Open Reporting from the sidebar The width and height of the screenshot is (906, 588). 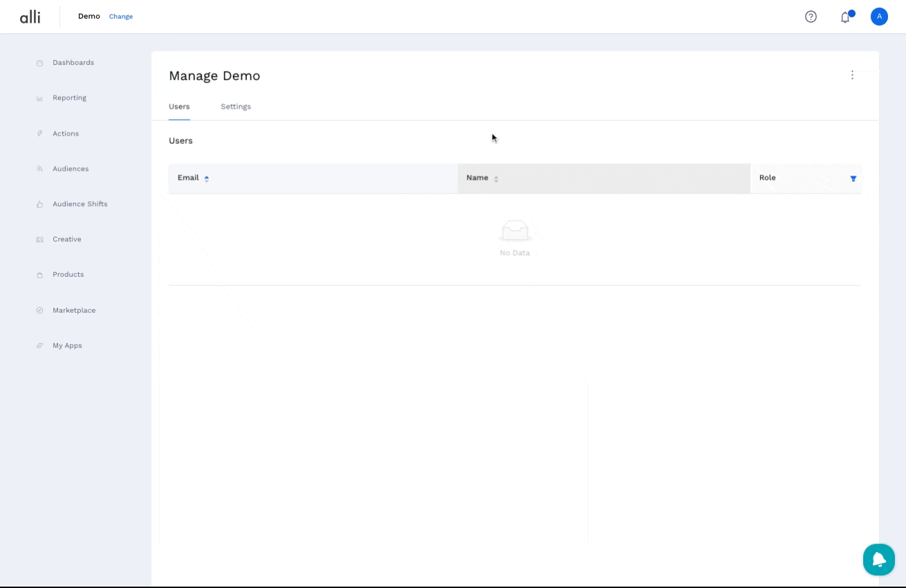click(x=69, y=98)
